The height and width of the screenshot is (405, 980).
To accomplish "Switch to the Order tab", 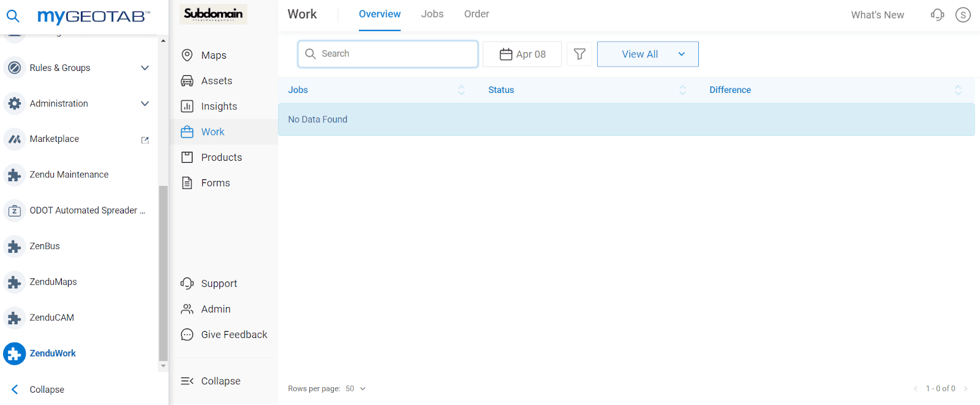I will (x=477, y=14).
